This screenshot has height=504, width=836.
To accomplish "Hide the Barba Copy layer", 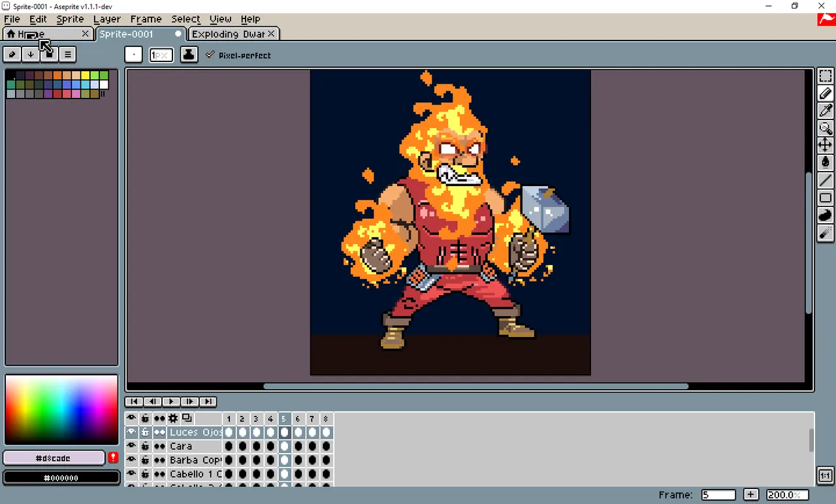I will [x=131, y=460].
